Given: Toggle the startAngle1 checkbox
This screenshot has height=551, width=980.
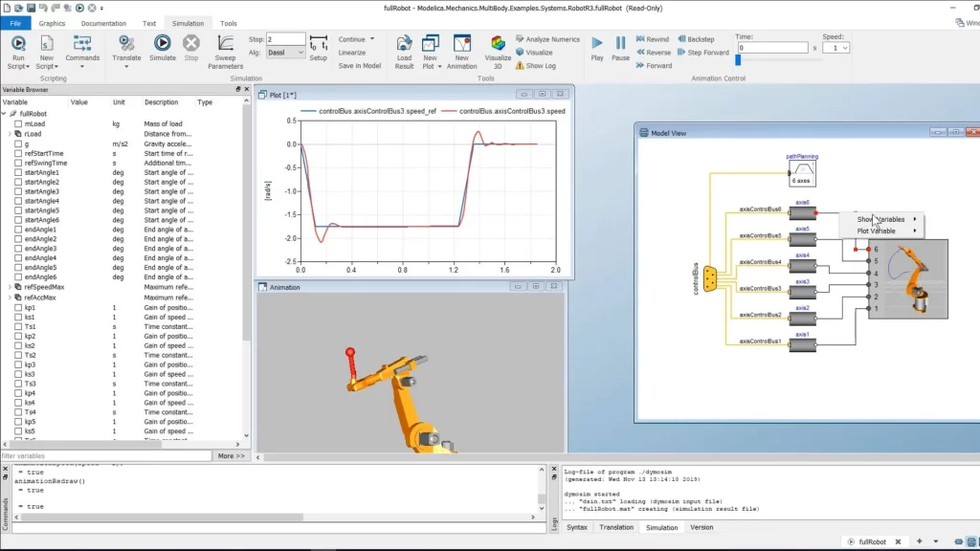Looking at the screenshot, I should (18, 172).
